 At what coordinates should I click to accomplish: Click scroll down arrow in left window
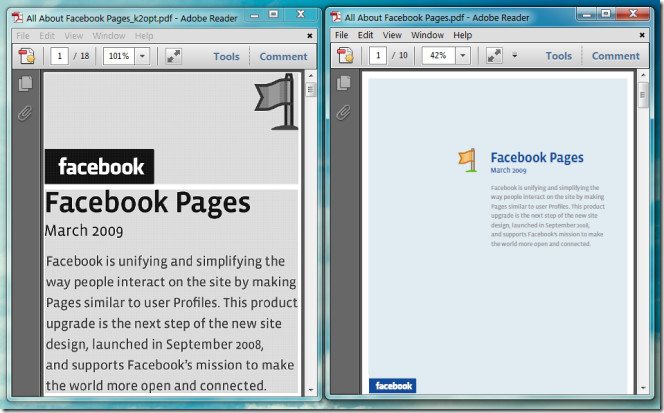311,390
